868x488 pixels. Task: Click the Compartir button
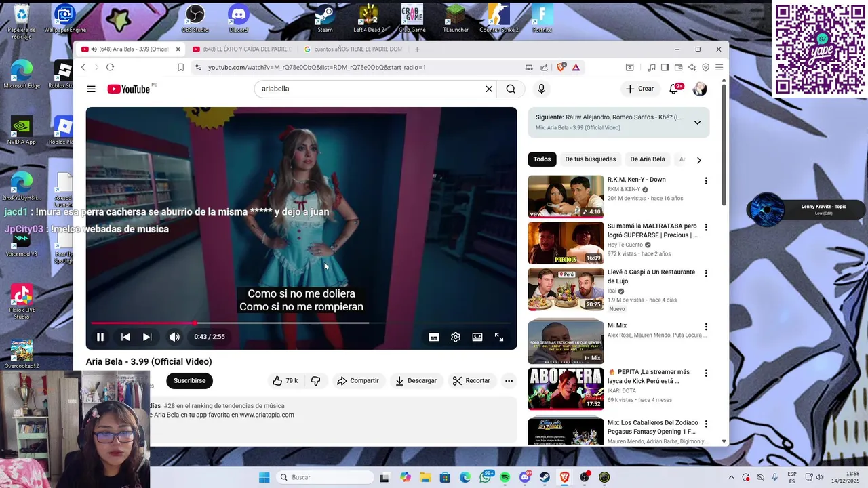click(x=358, y=380)
